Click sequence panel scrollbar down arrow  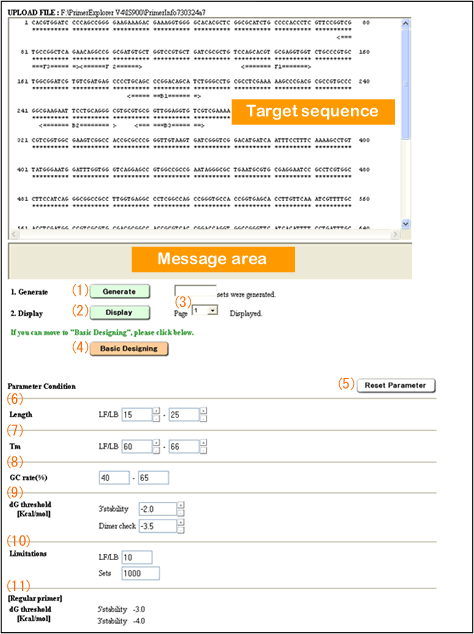tap(406, 224)
